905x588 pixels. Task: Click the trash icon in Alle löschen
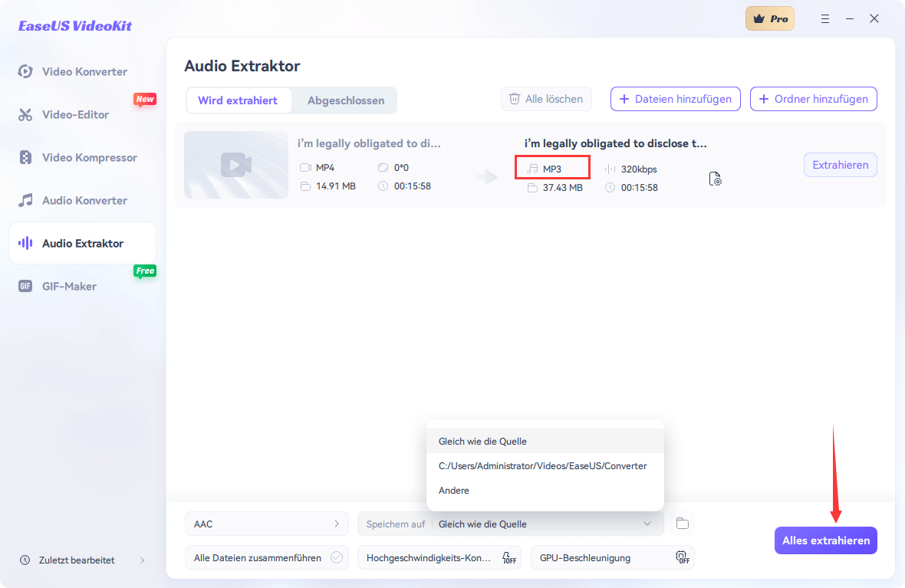pos(515,99)
